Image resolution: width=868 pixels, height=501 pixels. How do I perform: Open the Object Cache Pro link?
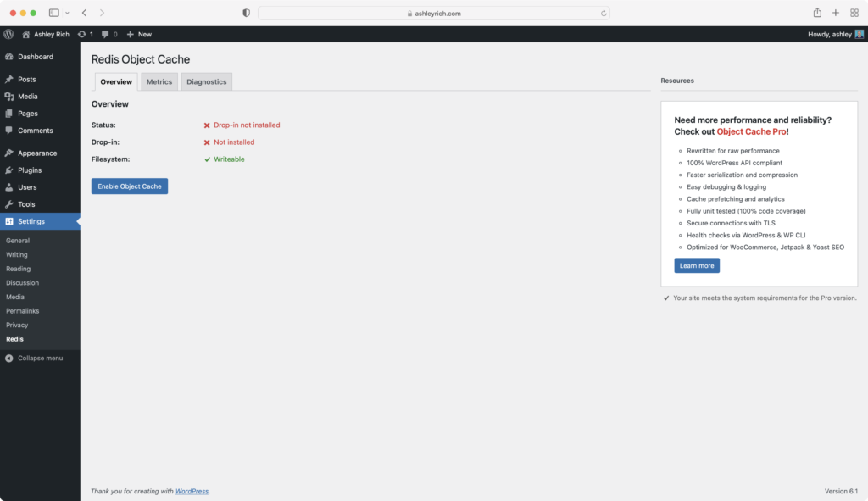point(753,131)
